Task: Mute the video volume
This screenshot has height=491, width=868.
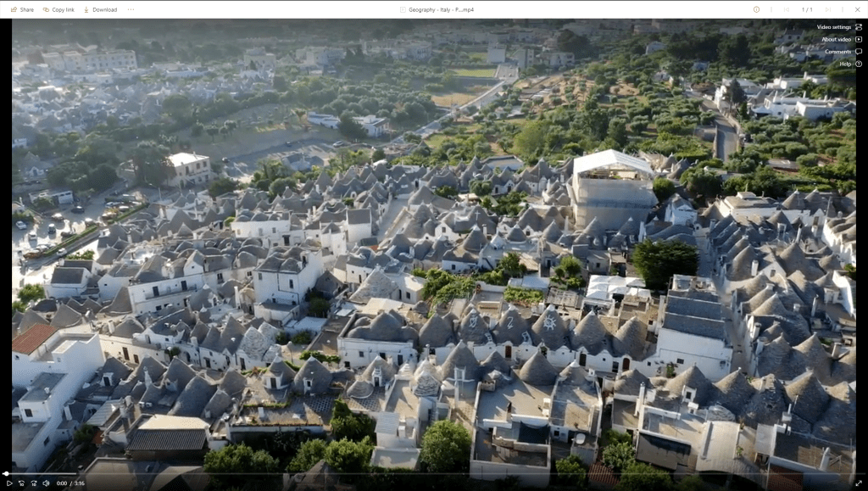Action: coord(46,483)
